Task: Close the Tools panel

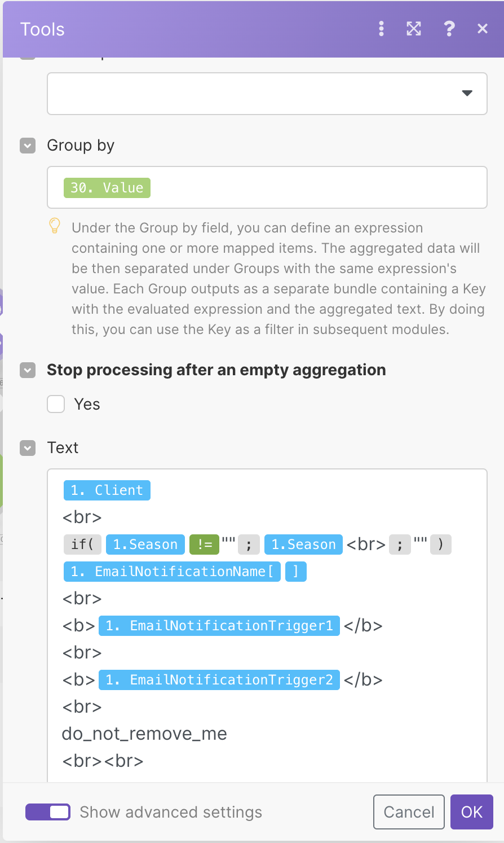Action: (x=482, y=29)
